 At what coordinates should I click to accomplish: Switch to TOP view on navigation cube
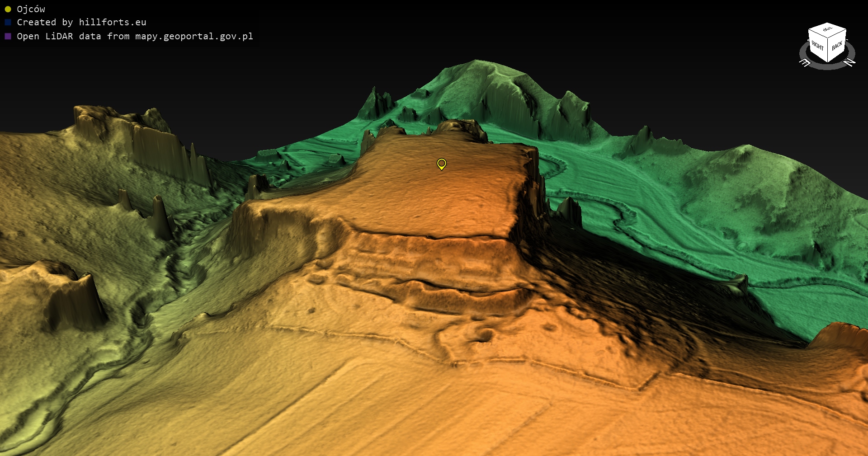[827, 29]
